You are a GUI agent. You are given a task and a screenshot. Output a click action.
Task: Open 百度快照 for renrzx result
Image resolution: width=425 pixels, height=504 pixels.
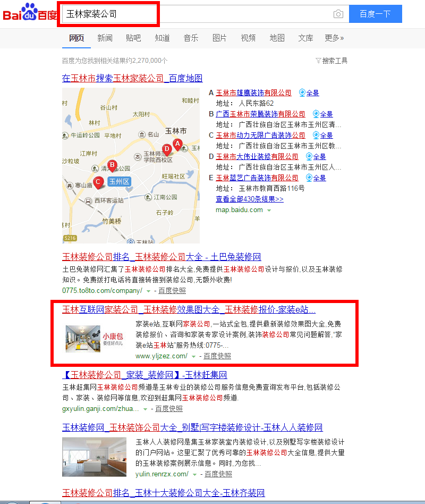tap(218, 474)
